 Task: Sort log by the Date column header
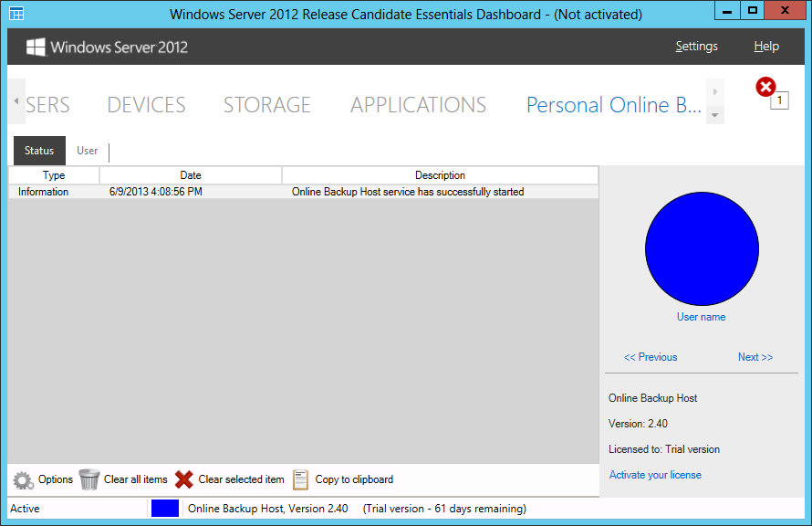[x=191, y=175]
